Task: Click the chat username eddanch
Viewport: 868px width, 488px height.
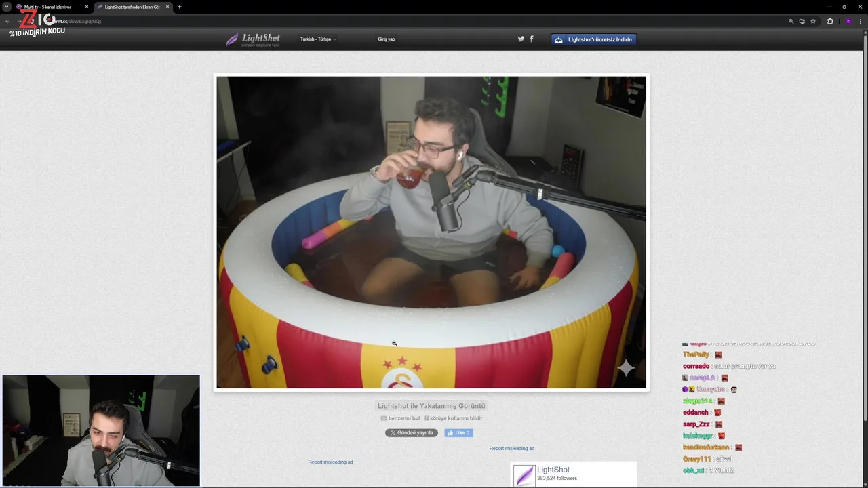Action: 696,412
